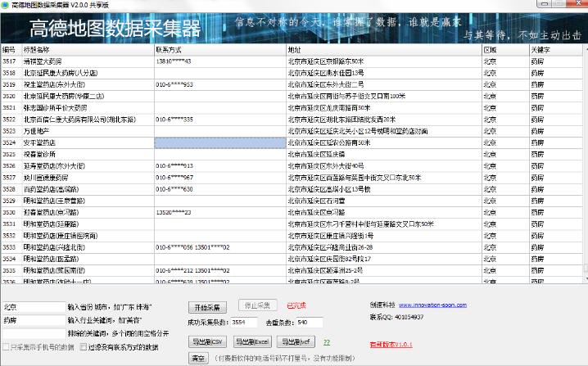Select row number 3520
The height and width of the screenshot is (366, 588).
click(9, 96)
